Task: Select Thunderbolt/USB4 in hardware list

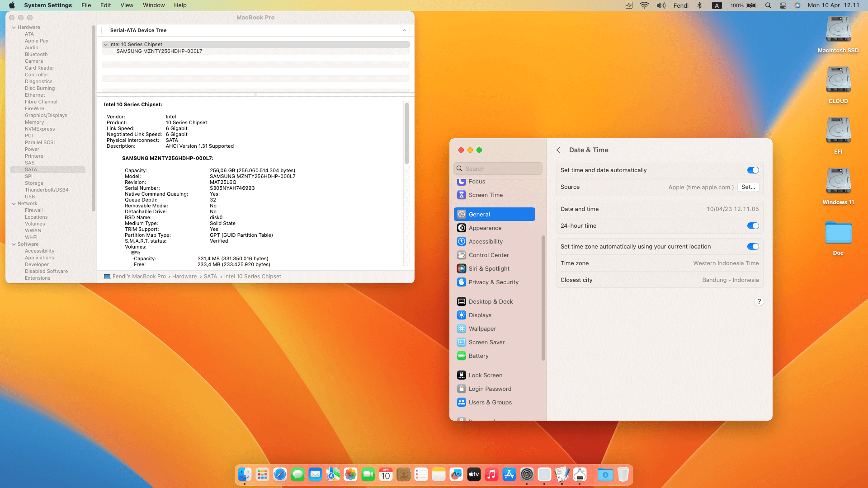Action: tap(47, 190)
